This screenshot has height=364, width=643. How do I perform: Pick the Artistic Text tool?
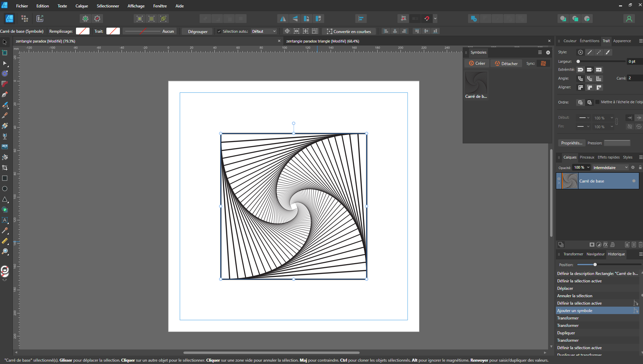tap(5, 220)
